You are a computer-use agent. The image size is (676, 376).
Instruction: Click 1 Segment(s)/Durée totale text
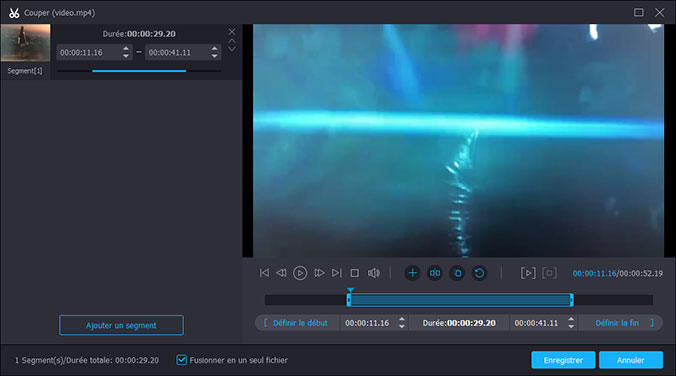(87, 360)
